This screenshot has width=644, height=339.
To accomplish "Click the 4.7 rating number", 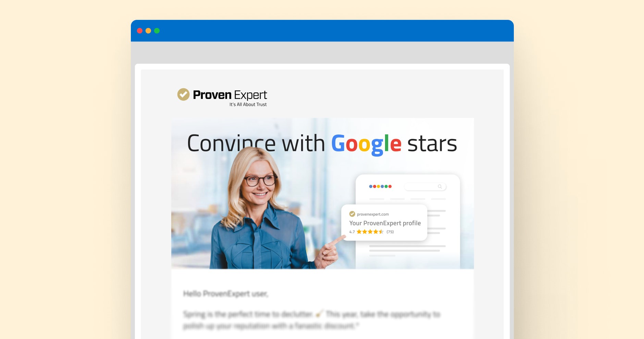I will pos(352,232).
